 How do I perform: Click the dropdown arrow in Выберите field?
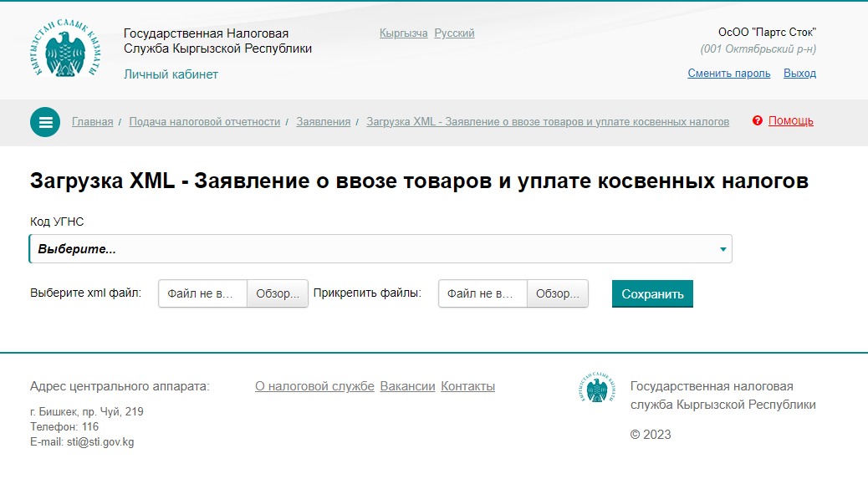tap(722, 249)
